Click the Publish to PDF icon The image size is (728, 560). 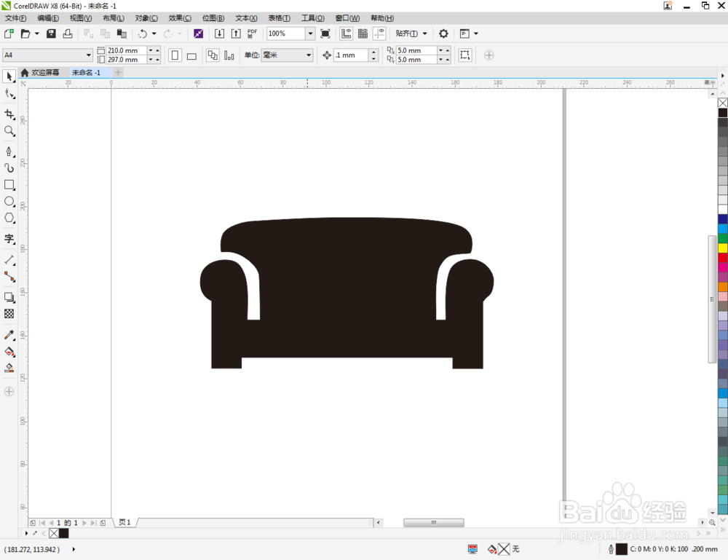[x=252, y=33]
